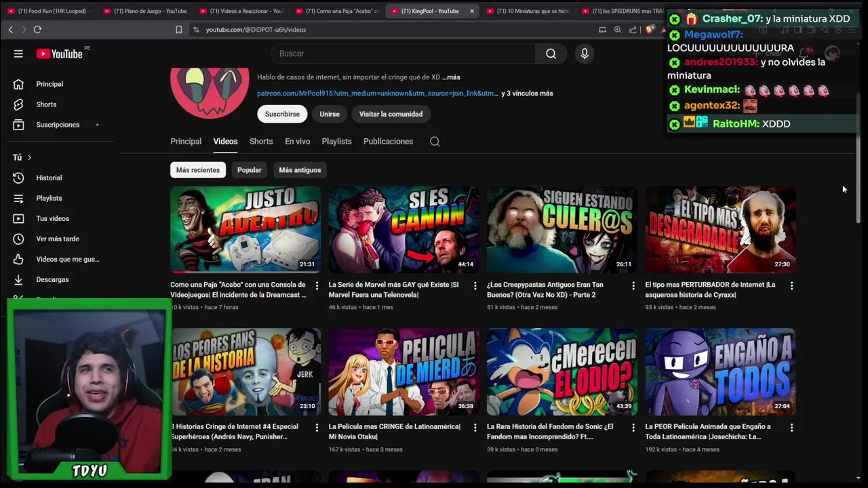This screenshot has width=868, height=488.
Task: Click the bookmark icon beside address bar
Action: click(x=179, y=30)
